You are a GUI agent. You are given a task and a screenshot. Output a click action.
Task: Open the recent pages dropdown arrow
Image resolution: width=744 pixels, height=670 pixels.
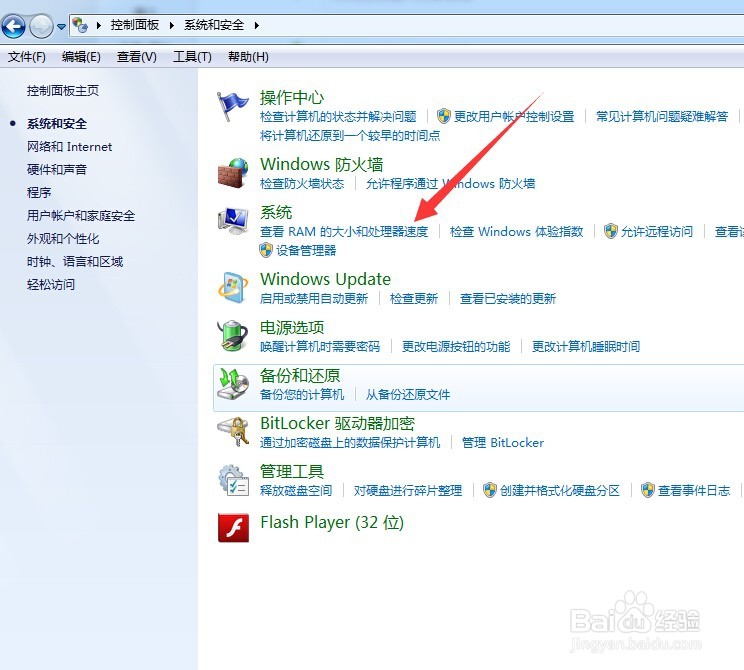pos(61,27)
